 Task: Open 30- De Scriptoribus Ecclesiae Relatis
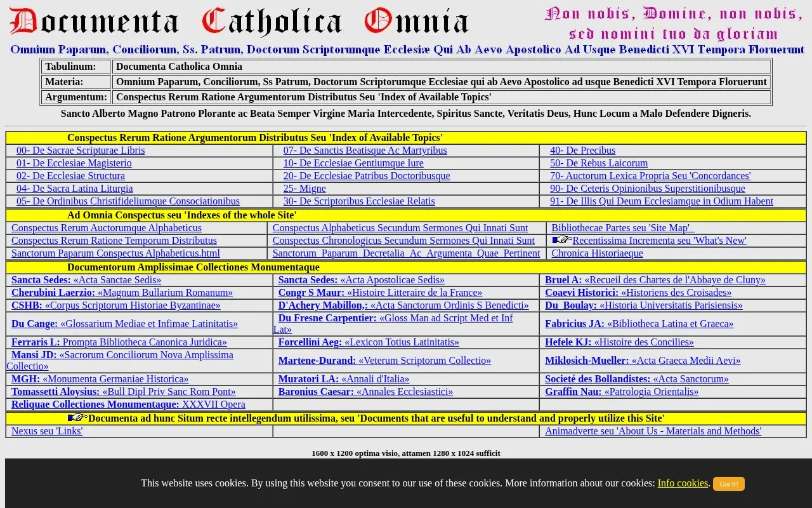(x=359, y=201)
